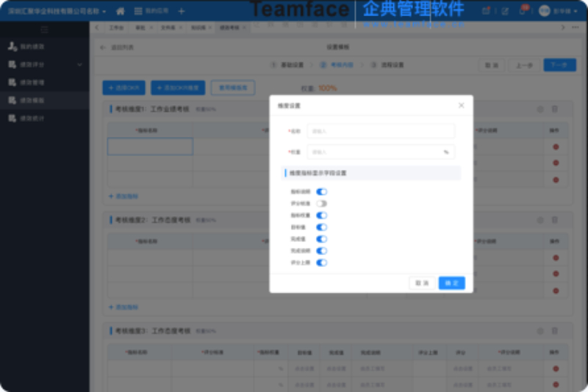Click the back arrow beside 返回列表
588x392 pixels.
coord(103,48)
